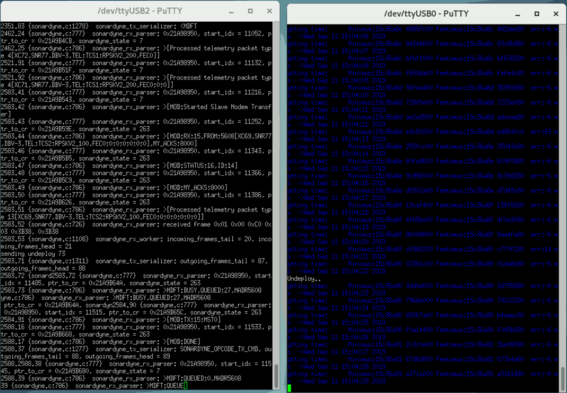Click 'sending undeploy 73' line in ttyUSB2
This screenshot has width=567, height=393.
[33, 254]
